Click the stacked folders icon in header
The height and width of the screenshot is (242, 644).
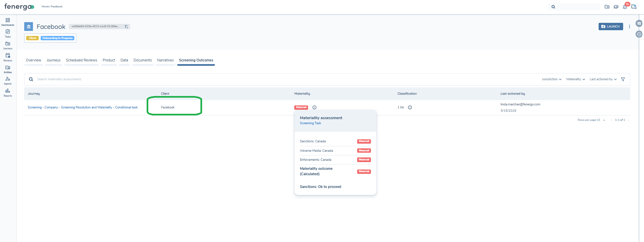coord(616,7)
